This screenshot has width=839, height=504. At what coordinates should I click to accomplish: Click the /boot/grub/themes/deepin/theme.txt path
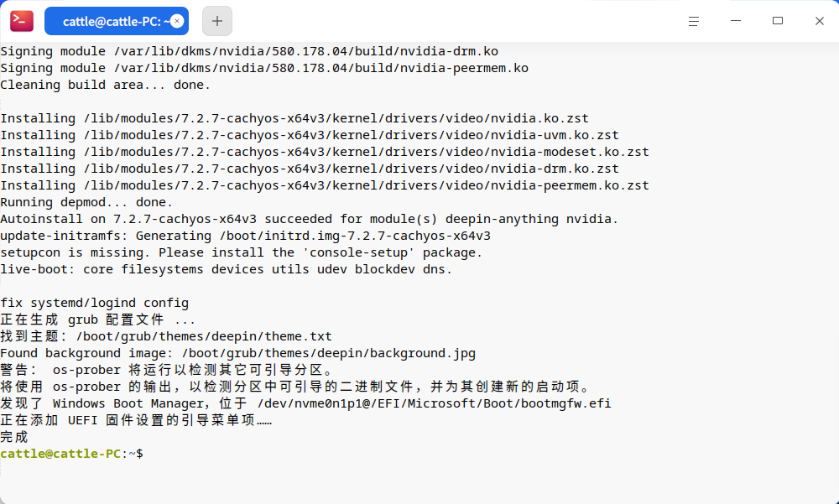tap(204, 336)
